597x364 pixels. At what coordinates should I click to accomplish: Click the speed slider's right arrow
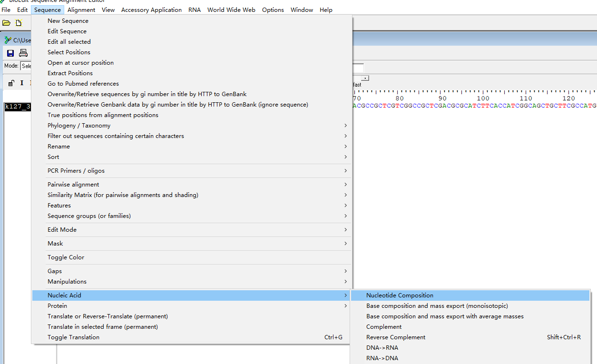[x=365, y=78]
